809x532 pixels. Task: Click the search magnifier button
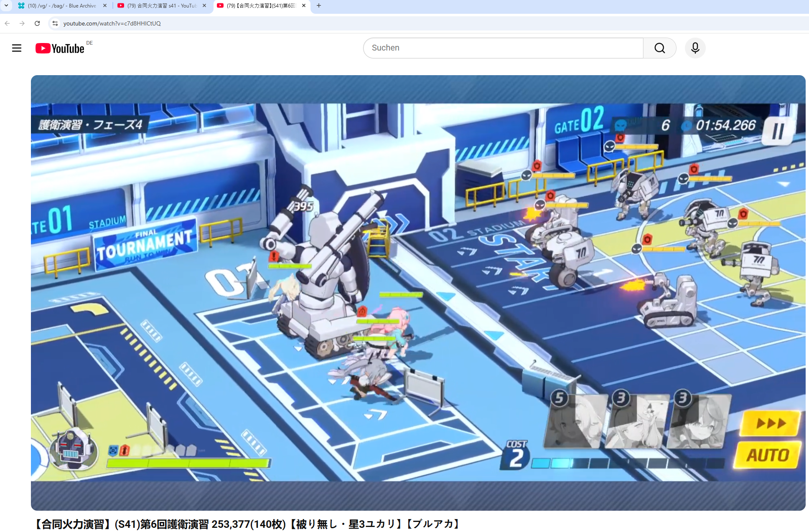pos(659,48)
